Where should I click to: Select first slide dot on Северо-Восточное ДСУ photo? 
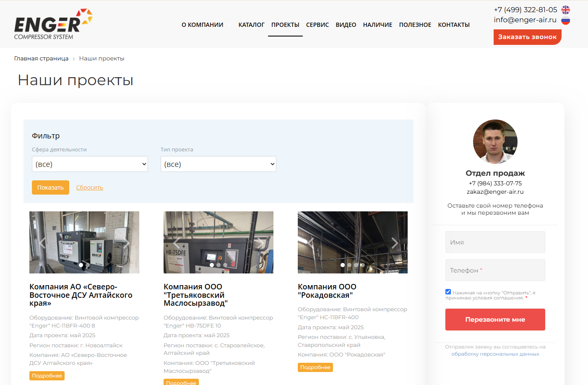click(81, 265)
